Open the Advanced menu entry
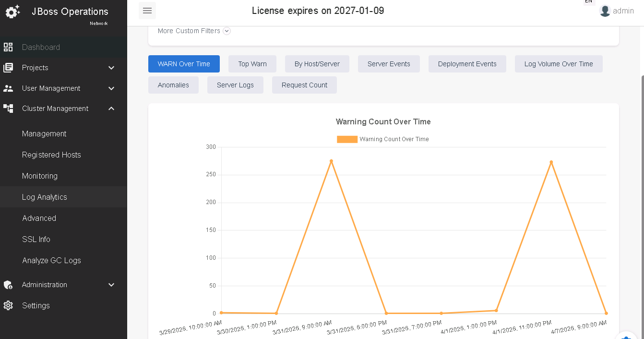The height and width of the screenshot is (339, 644). tap(63, 218)
